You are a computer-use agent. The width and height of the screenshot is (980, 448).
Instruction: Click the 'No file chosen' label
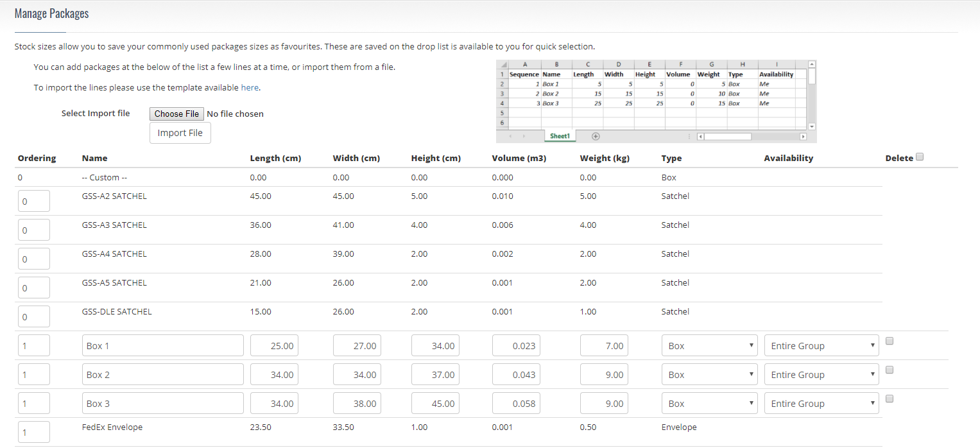(235, 114)
